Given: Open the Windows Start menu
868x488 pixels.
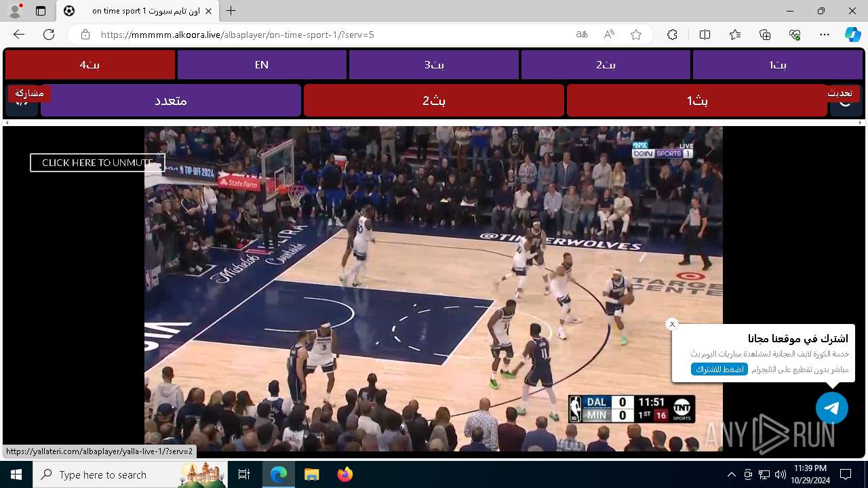Looking at the screenshot, I should [16, 474].
